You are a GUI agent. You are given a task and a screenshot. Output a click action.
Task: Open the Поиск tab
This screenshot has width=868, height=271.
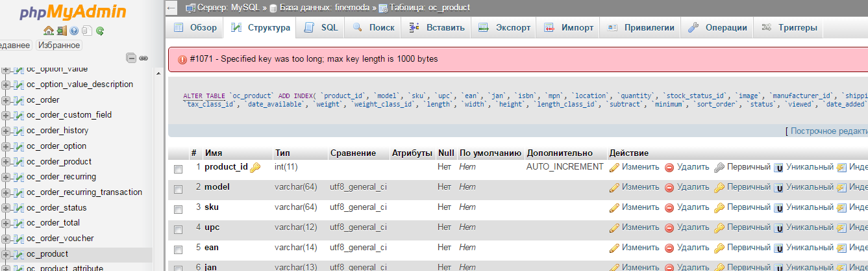(x=374, y=28)
